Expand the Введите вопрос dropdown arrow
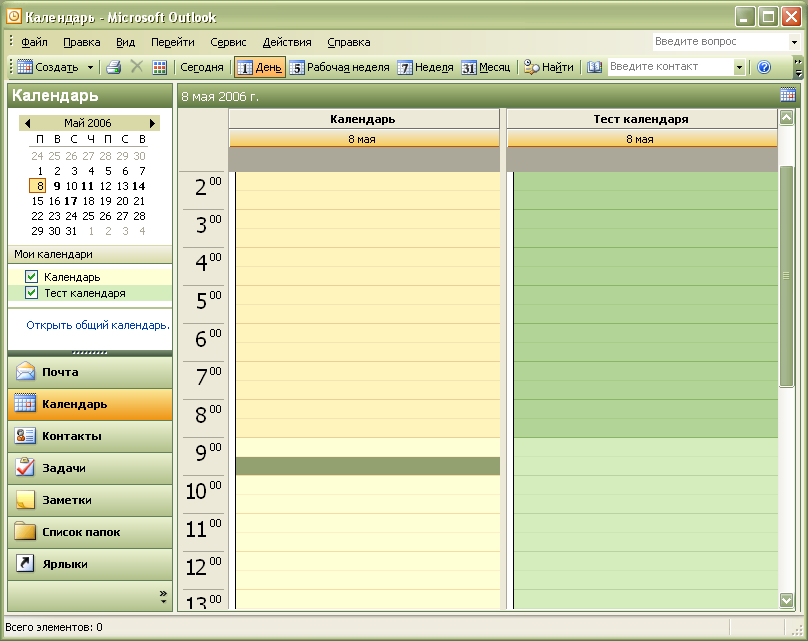The height and width of the screenshot is (641, 808). click(794, 42)
